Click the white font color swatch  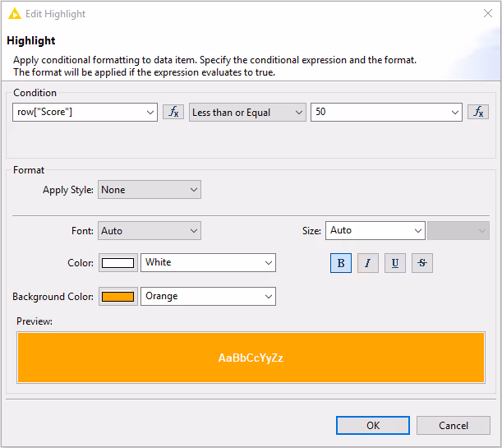(x=118, y=263)
